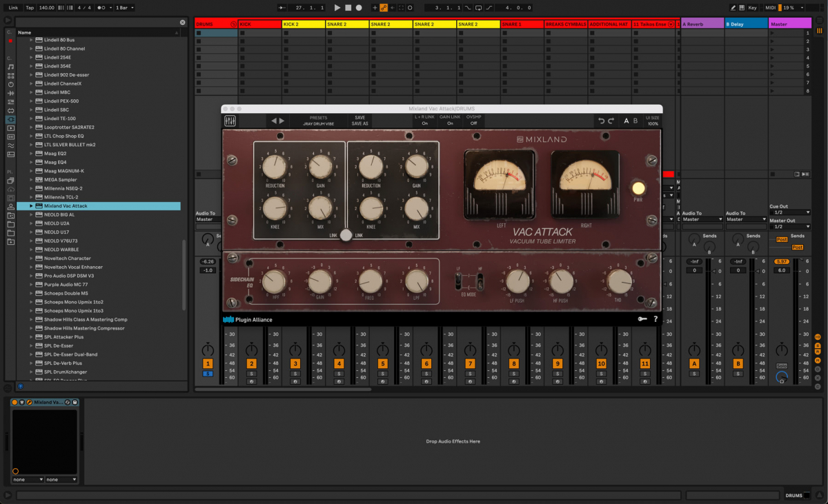Open the 1 Bar quantization dropdown
This screenshot has width=828, height=504.
click(x=125, y=8)
